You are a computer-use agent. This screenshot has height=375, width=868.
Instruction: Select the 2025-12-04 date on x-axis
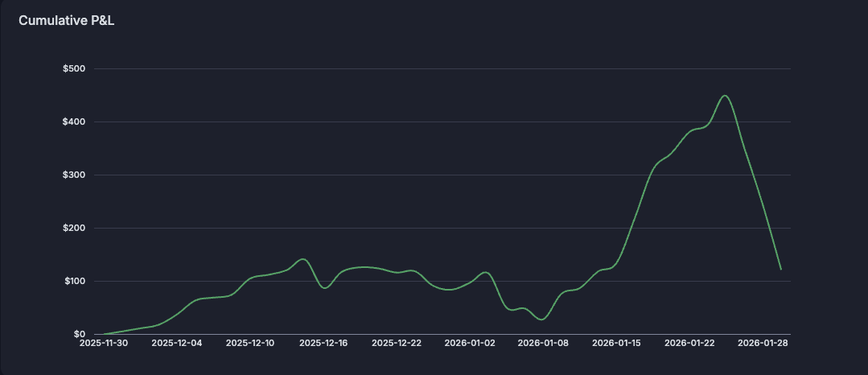point(175,343)
